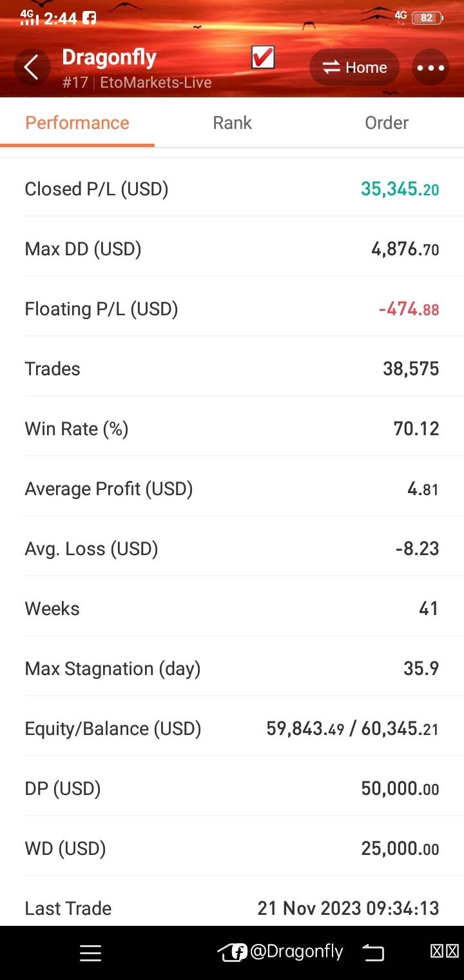Open the three-dots more options menu

(430, 67)
